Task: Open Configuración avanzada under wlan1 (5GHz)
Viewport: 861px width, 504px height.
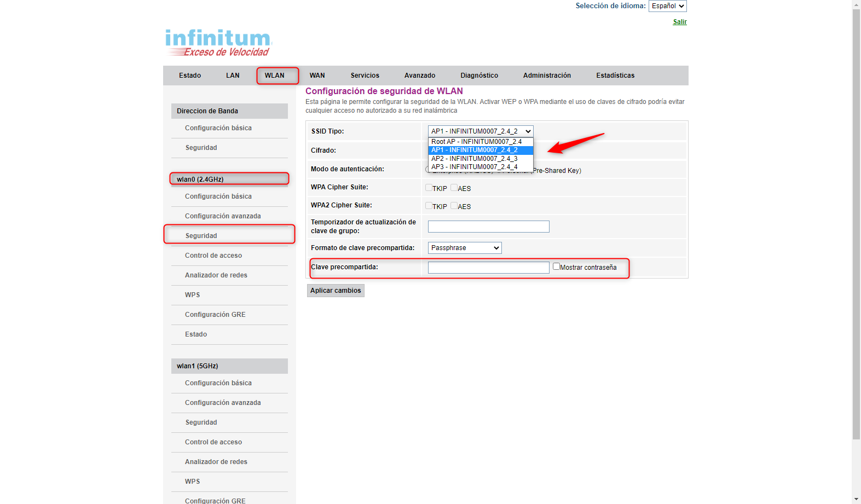Action: [222, 403]
